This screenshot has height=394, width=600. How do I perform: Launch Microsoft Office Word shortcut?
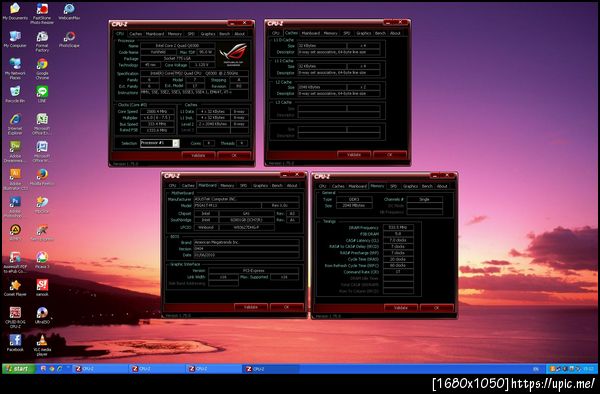point(42,151)
